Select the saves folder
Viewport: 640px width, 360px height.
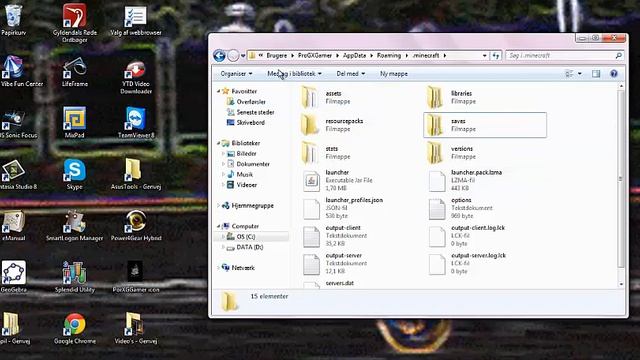pos(485,125)
